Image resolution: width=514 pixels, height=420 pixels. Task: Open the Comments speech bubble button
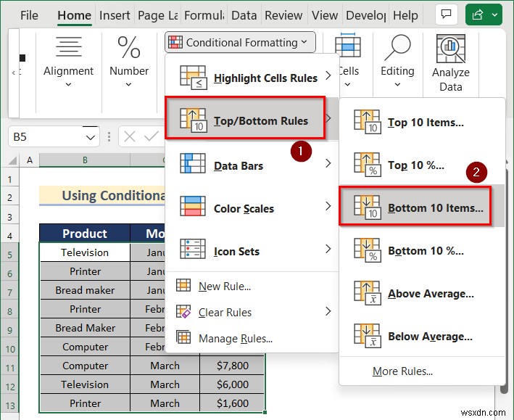[x=446, y=15]
